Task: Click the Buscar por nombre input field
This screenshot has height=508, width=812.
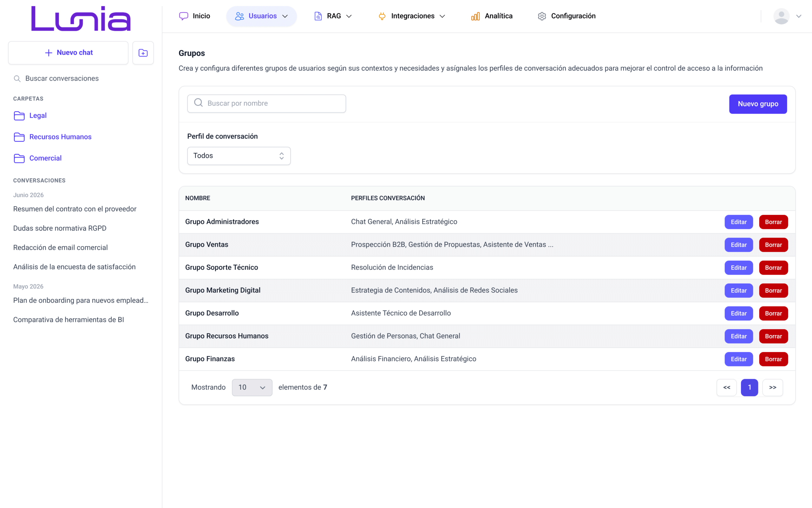Action: pyautogui.click(x=266, y=104)
